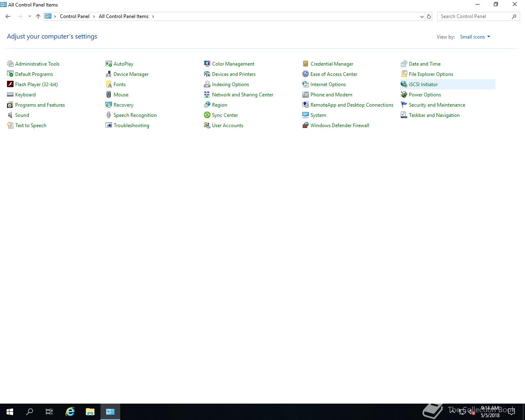Open the Troubleshooting icon
Image resolution: width=525 pixels, height=420 pixels.
pyautogui.click(x=109, y=125)
